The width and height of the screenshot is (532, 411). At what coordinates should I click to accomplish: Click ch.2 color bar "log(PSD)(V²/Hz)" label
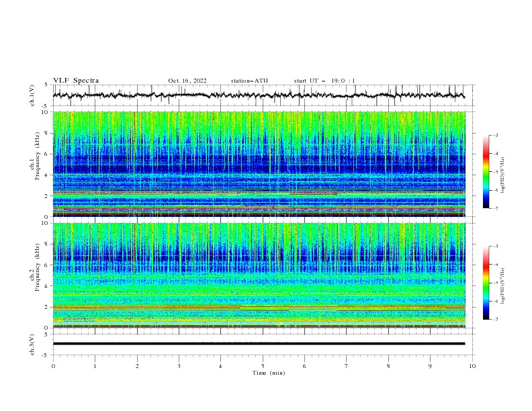pos(503,286)
